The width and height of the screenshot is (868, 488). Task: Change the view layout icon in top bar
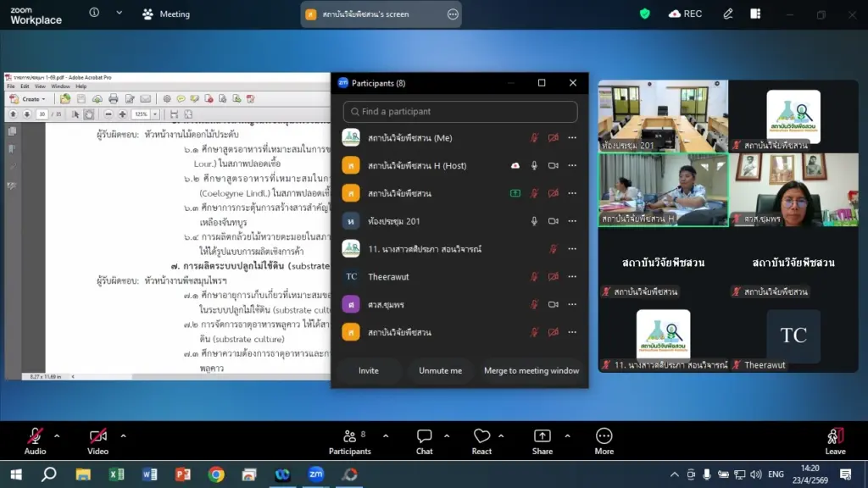tap(755, 14)
